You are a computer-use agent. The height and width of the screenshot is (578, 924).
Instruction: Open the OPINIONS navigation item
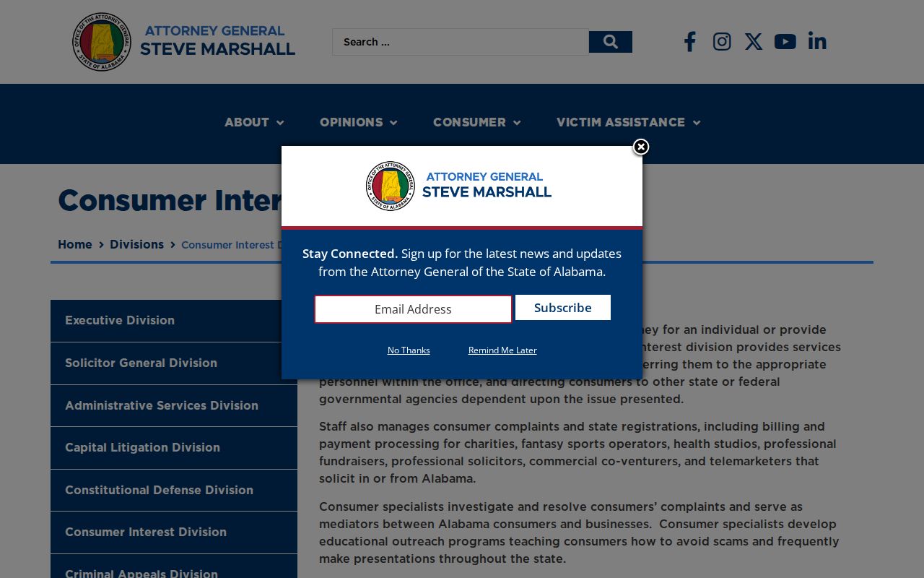[x=352, y=123]
